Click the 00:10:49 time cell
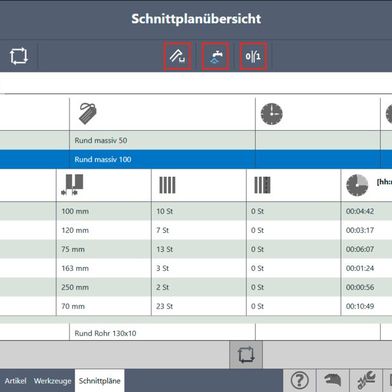The height and width of the screenshot is (392, 392). click(367, 306)
